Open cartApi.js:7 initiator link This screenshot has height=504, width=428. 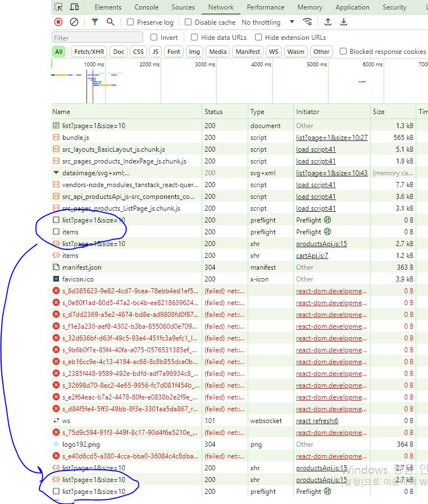coord(312,256)
